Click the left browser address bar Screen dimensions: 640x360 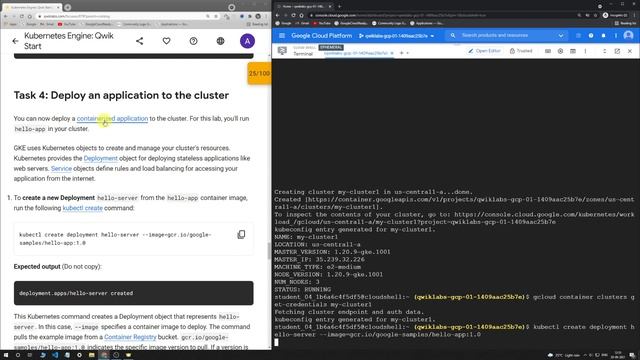(127, 16)
